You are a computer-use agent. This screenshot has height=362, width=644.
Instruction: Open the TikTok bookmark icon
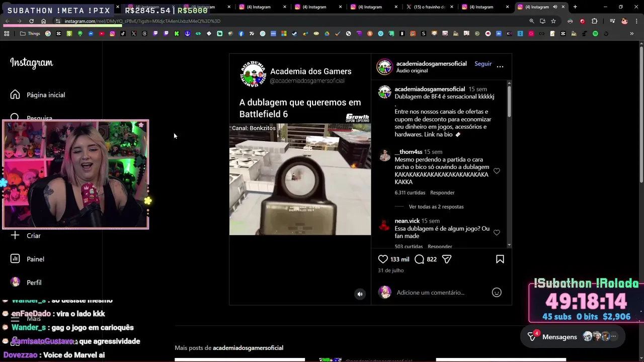pyautogui.click(x=123, y=34)
